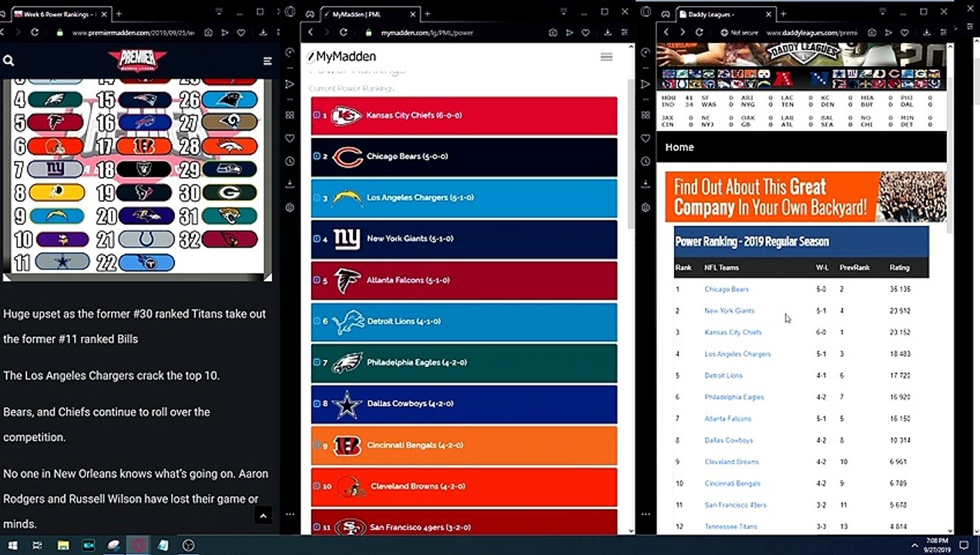Open Speed Dial in MyMadden window sidebar
This screenshot has width=980, height=555.
click(x=290, y=115)
